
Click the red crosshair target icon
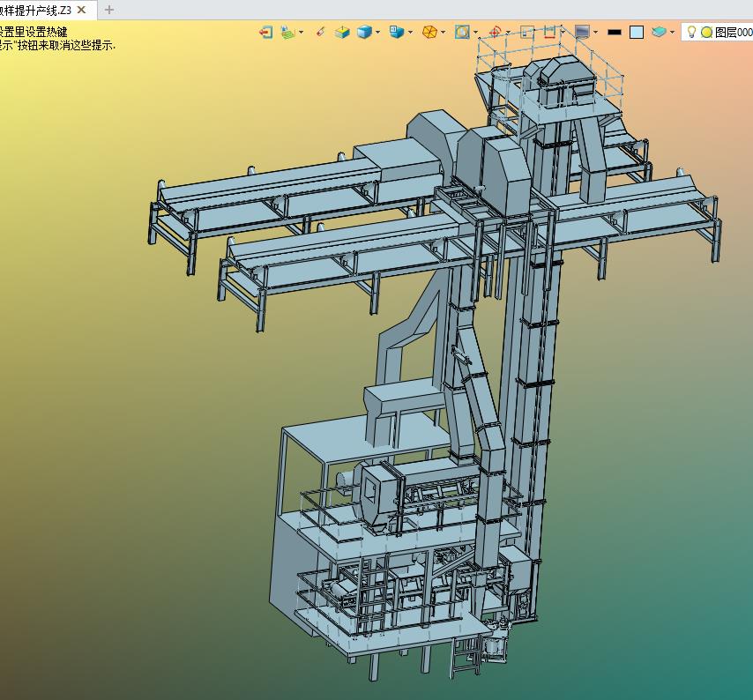click(x=495, y=32)
